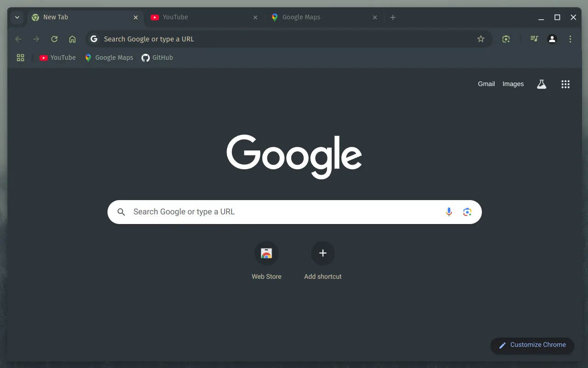Open the Google Maps bookmark

pos(109,57)
